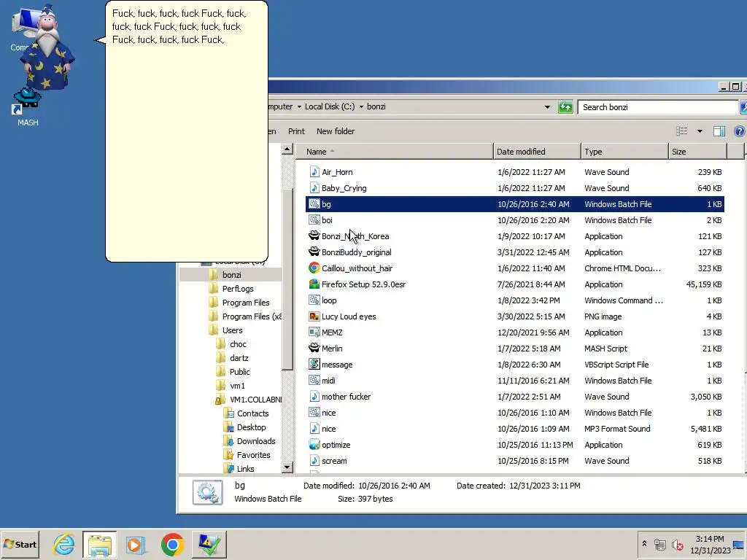This screenshot has width=747, height=560.
Task: Open the Start menu
Action: tap(20, 544)
